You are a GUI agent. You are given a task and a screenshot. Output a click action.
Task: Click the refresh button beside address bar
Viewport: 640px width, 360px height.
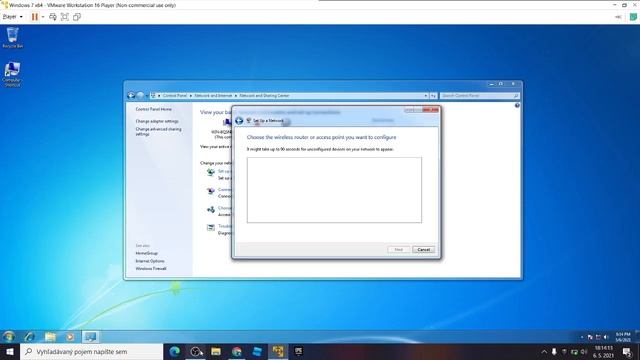pyautogui.click(x=433, y=96)
